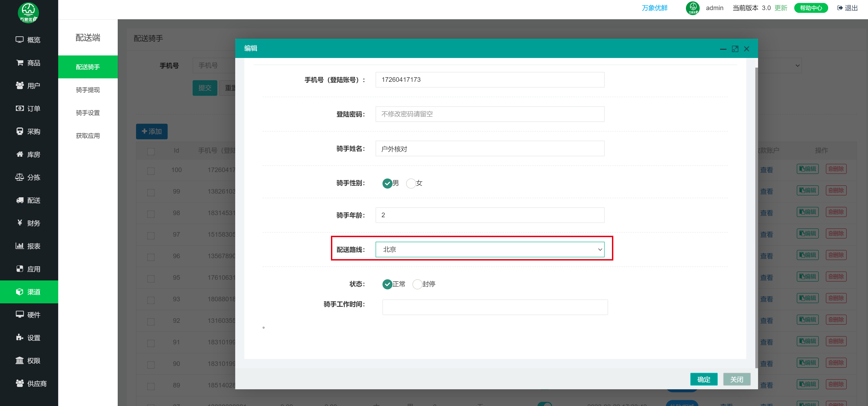The height and width of the screenshot is (406, 868).
Task: Open the 概览 overview sidebar icon
Action: pos(19,39)
